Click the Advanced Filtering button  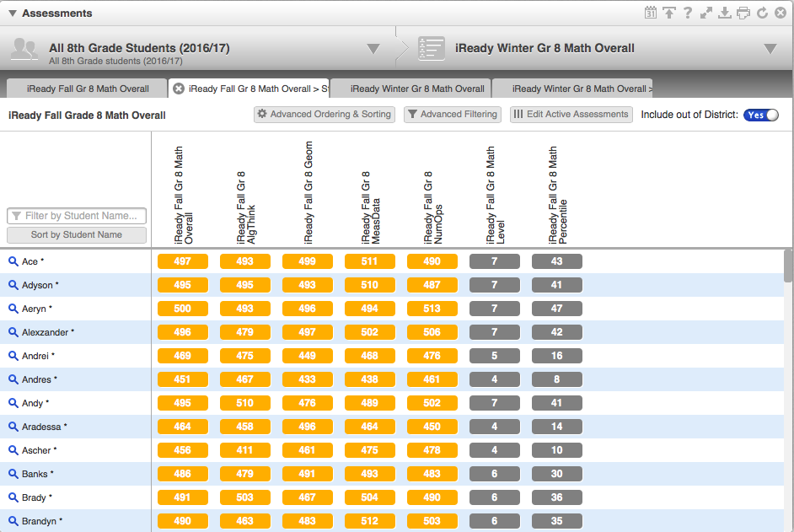[x=453, y=115]
